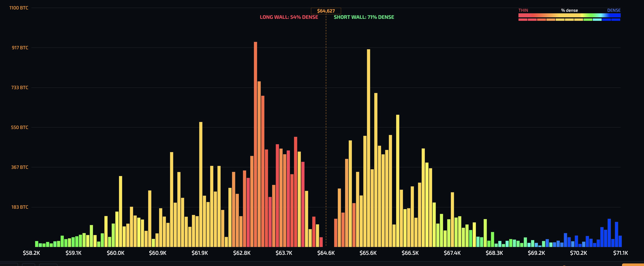Click the 1100 BTC y-axis label
The image size is (644, 266).
click(19, 8)
